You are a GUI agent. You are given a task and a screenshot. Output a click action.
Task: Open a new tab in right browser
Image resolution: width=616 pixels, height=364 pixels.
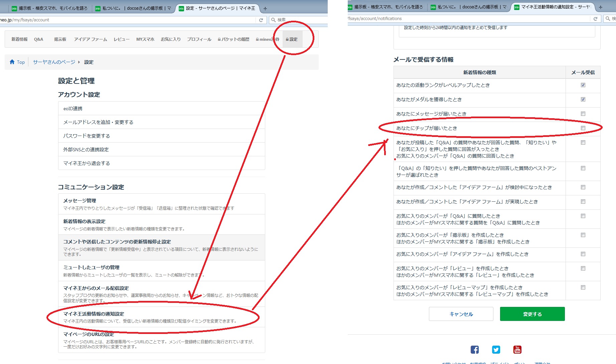(600, 7)
